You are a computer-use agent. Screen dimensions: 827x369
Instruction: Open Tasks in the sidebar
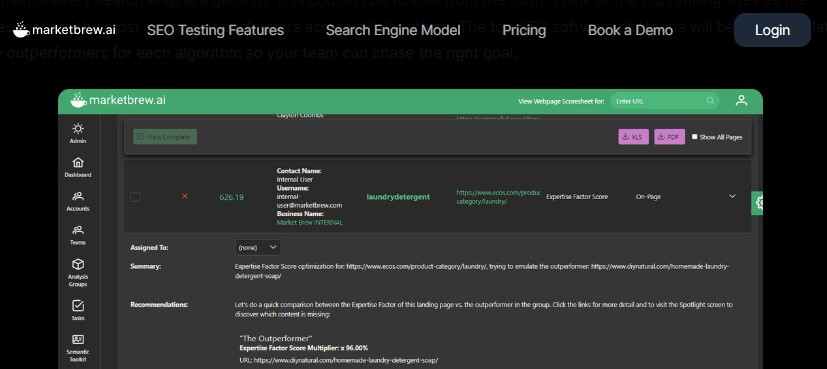pyautogui.click(x=78, y=310)
